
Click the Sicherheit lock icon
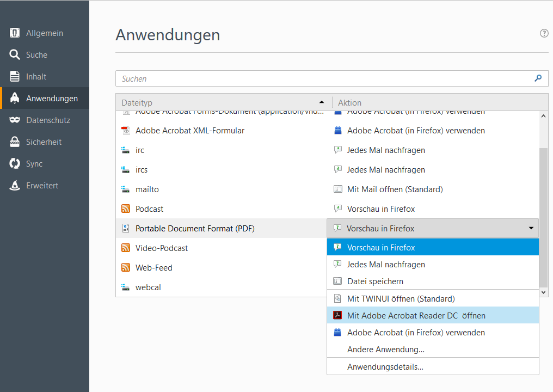15,142
